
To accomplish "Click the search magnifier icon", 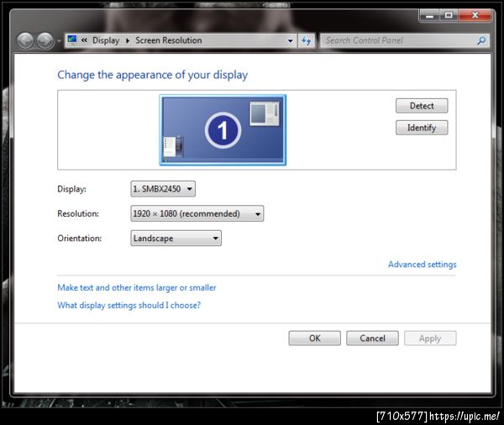I will pyautogui.click(x=481, y=40).
